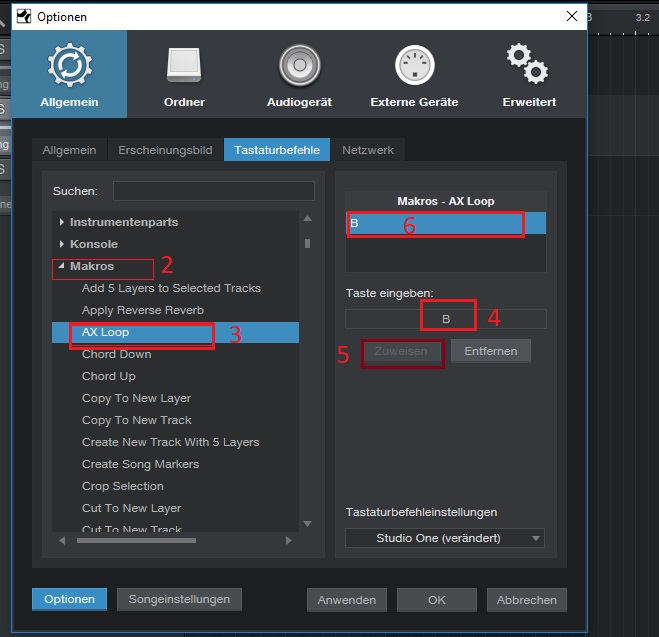Click the Anwenden button
Viewport: 659px width, 637px height.
pyautogui.click(x=347, y=600)
